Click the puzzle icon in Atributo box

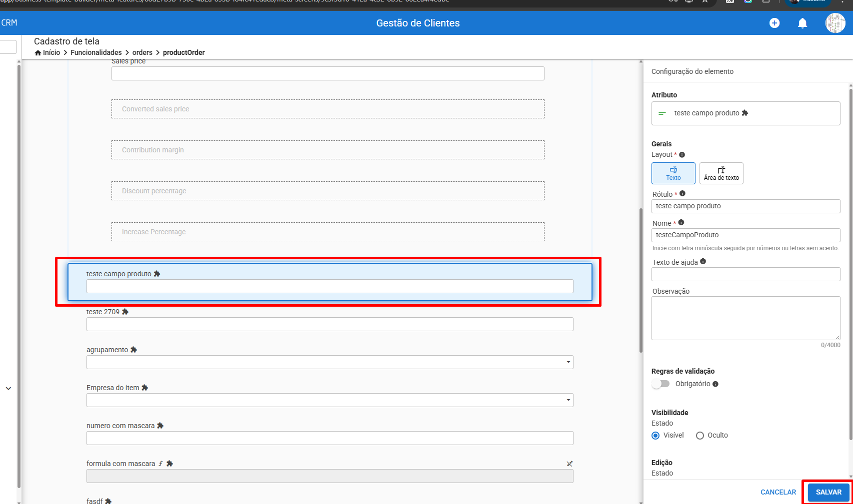(745, 113)
